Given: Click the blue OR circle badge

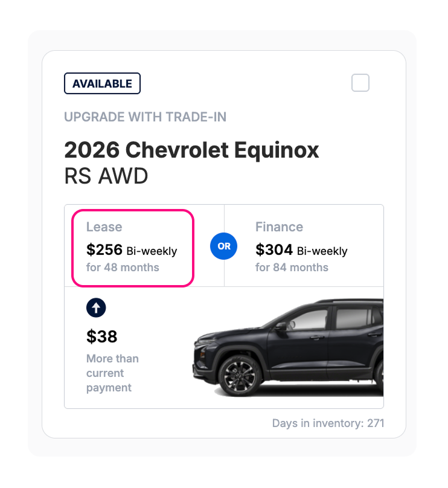Looking at the screenshot, I should point(224,246).
